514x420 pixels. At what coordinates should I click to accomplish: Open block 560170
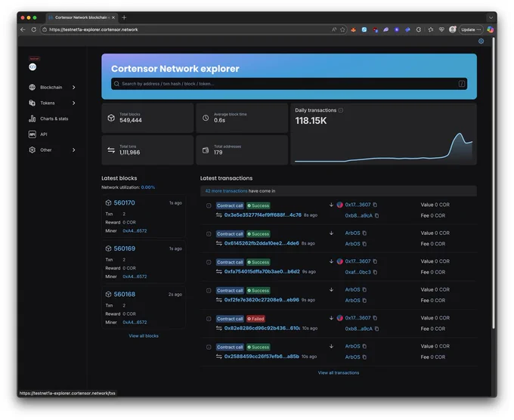[x=124, y=202]
